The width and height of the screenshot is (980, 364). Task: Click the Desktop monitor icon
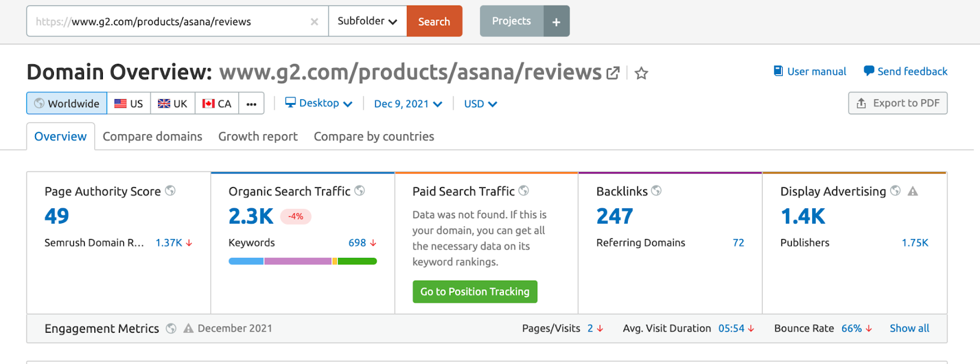coord(290,102)
